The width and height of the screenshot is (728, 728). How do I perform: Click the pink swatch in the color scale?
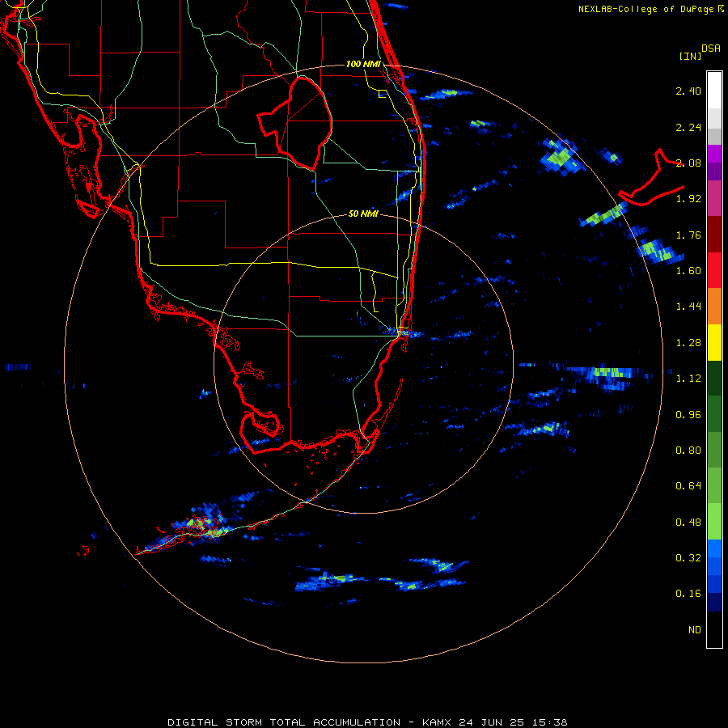coord(714,198)
